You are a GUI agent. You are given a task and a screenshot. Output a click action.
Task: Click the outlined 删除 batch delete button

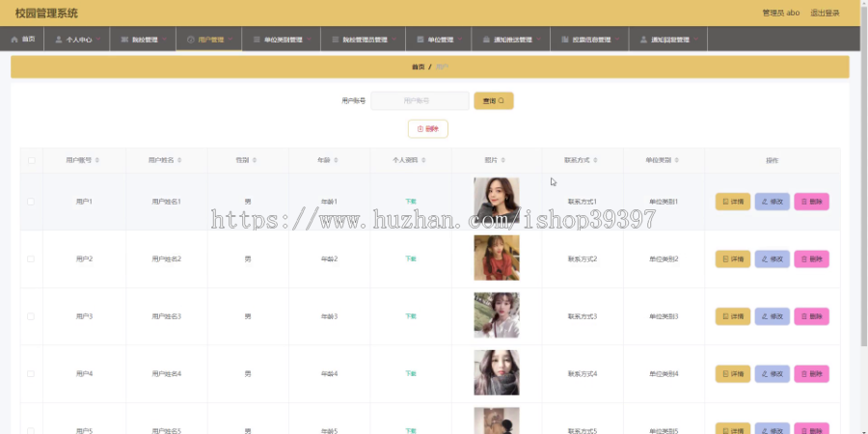click(428, 129)
